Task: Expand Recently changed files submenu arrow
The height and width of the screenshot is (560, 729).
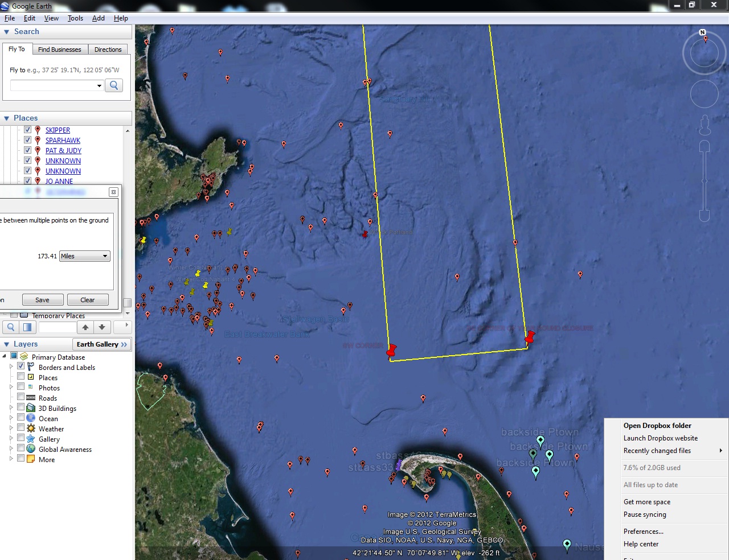Action: click(x=721, y=451)
